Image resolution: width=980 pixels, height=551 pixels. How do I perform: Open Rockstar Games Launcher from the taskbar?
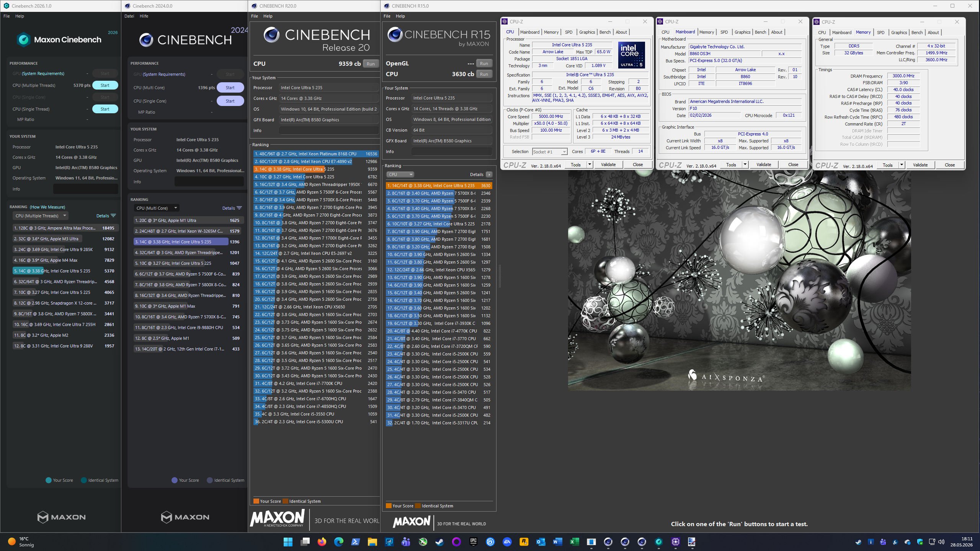click(524, 542)
